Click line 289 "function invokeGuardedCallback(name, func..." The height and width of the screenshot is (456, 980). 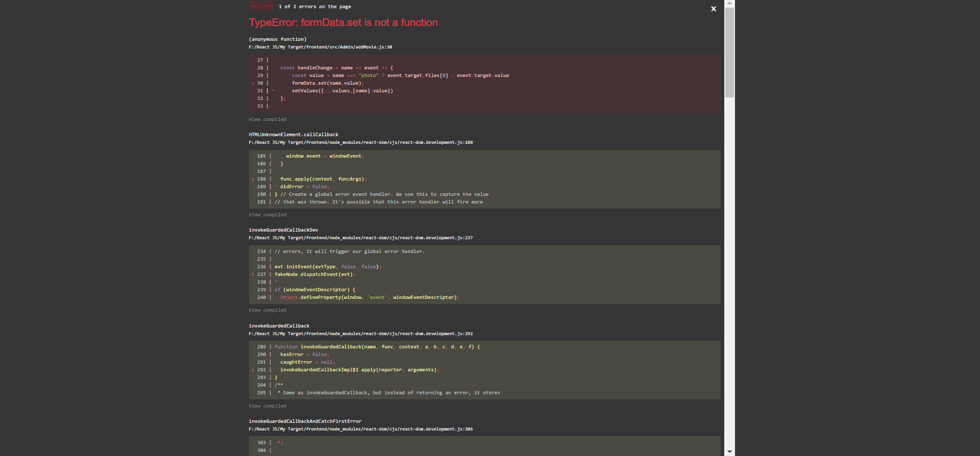tap(377, 347)
